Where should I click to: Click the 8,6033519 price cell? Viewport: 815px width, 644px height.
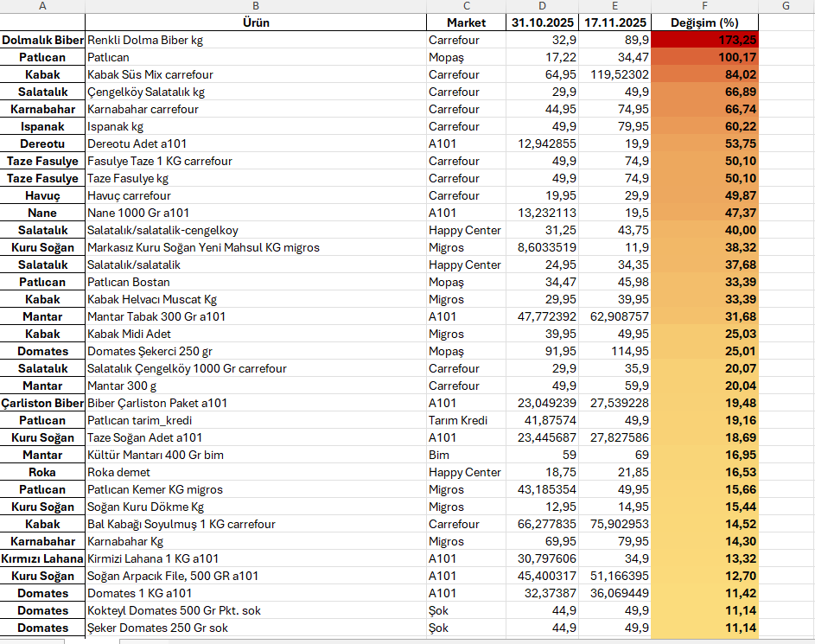(x=542, y=247)
